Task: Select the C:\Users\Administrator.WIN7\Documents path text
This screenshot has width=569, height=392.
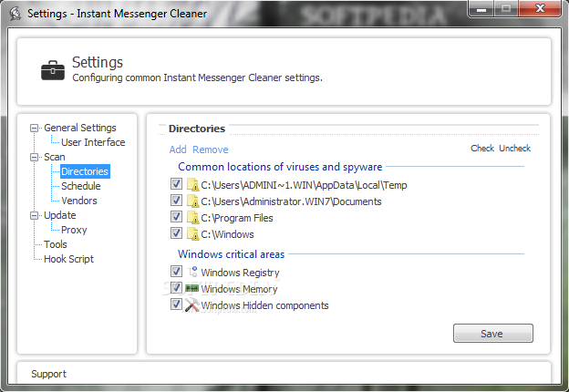Action: pos(292,201)
